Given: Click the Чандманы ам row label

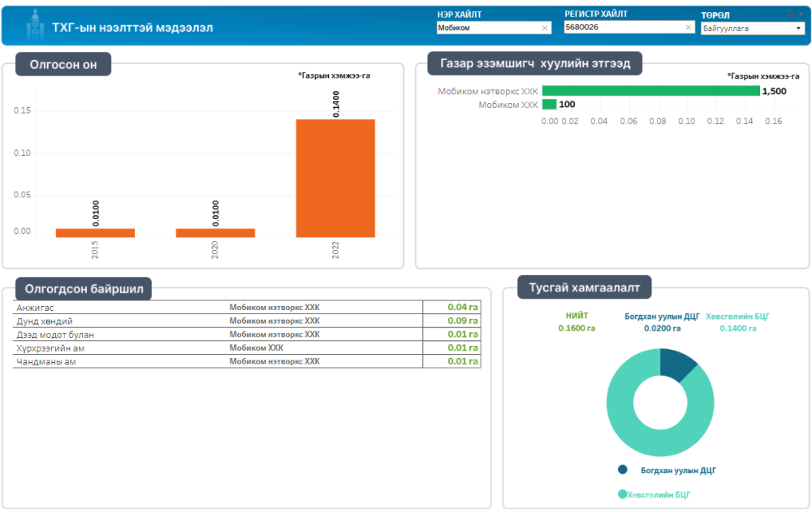Looking at the screenshot, I should tap(46, 361).
